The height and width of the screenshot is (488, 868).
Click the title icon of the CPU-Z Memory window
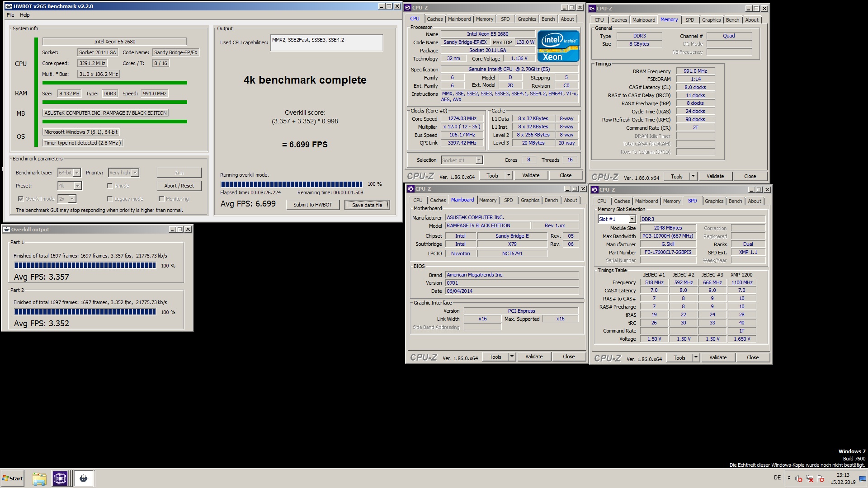(593, 9)
